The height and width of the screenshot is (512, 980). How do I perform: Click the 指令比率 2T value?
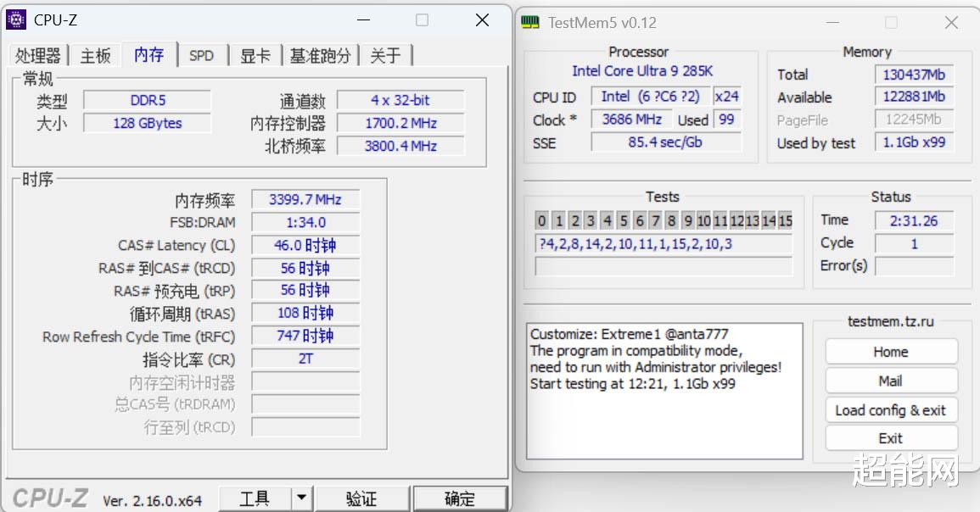click(x=305, y=359)
